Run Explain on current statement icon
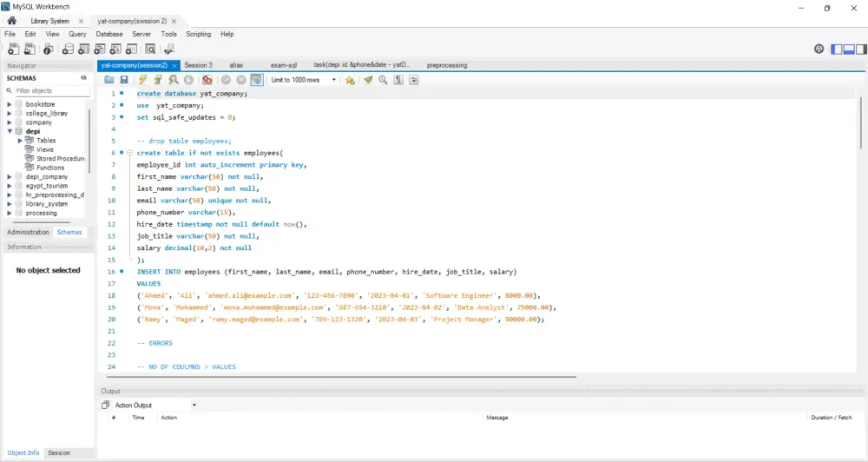 pyautogui.click(x=174, y=80)
